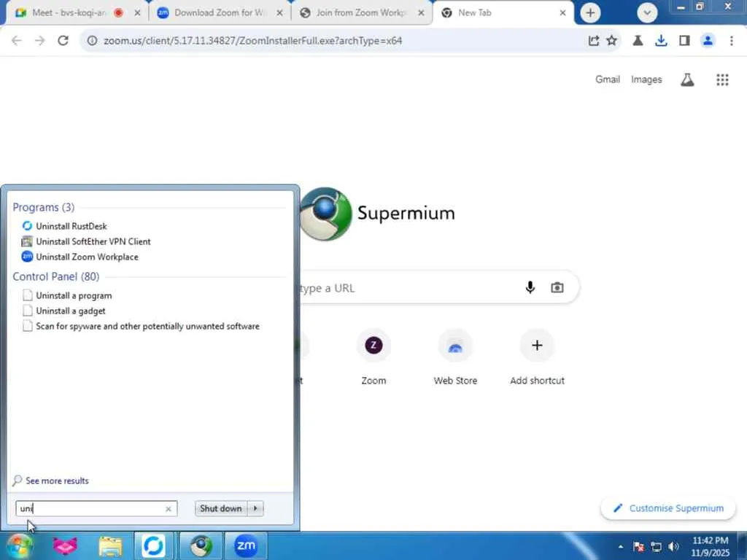This screenshot has height=560, width=747.
Task: Search by image with camera icon
Action: [557, 287]
